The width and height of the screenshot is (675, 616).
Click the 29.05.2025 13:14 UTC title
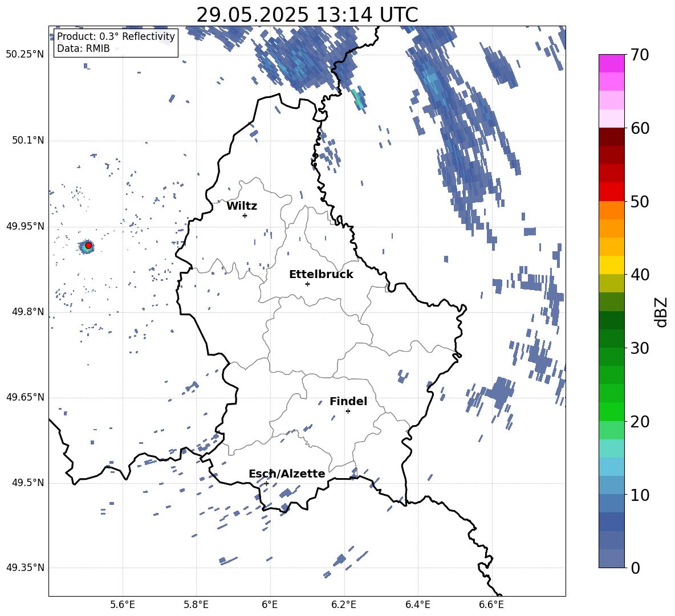[x=307, y=15]
